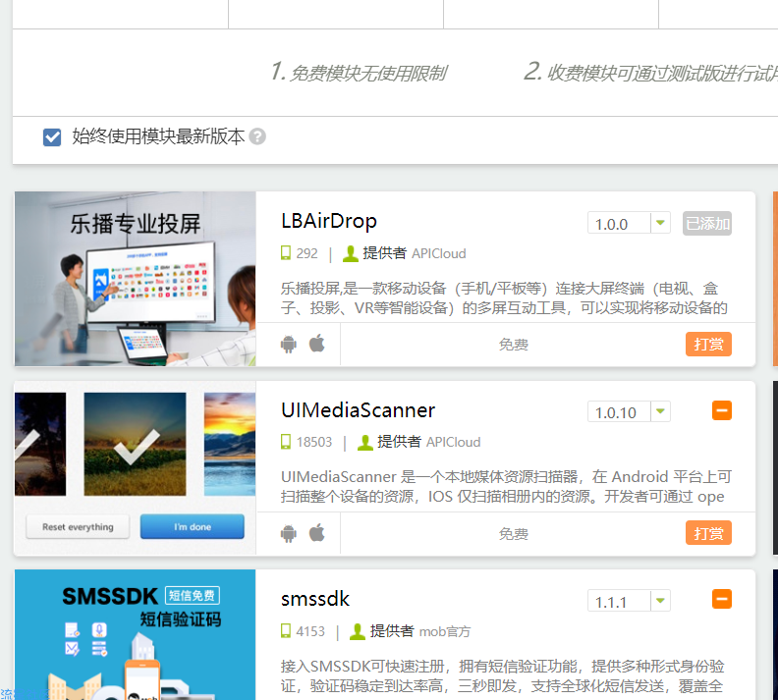Click text 1. 免费模块无使用限制

[x=359, y=73]
